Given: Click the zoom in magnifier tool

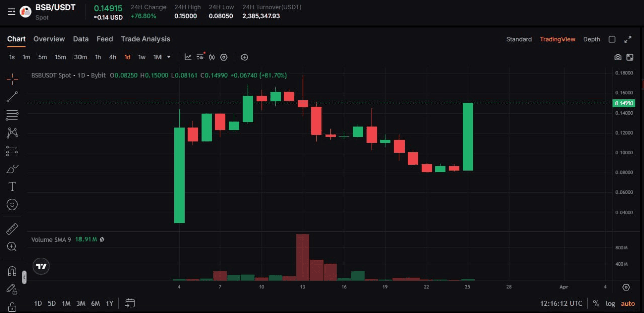Looking at the screenshot, I should click(12, 247).
